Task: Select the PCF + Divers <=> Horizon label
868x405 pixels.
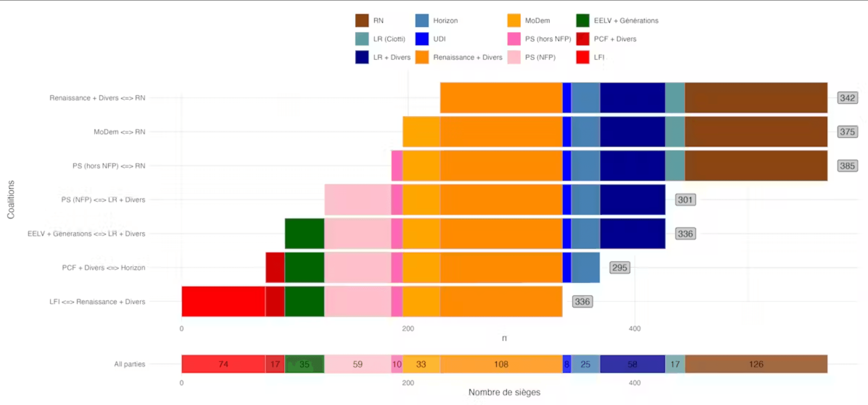Action: pos(104,268)
